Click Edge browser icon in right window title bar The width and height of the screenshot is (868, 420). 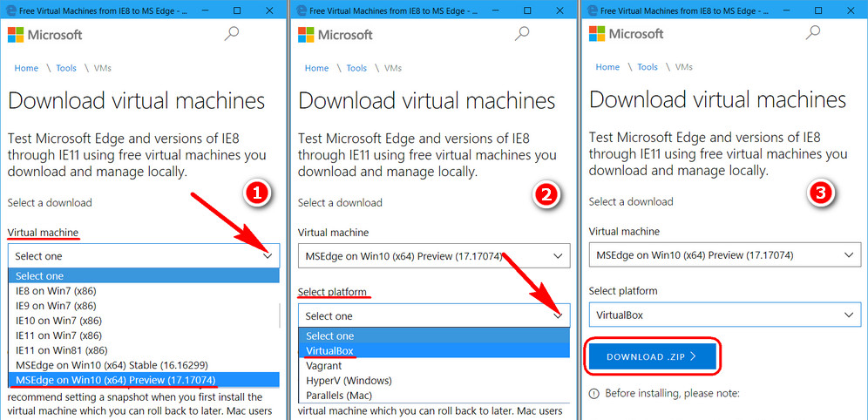(x=591, y=10)
